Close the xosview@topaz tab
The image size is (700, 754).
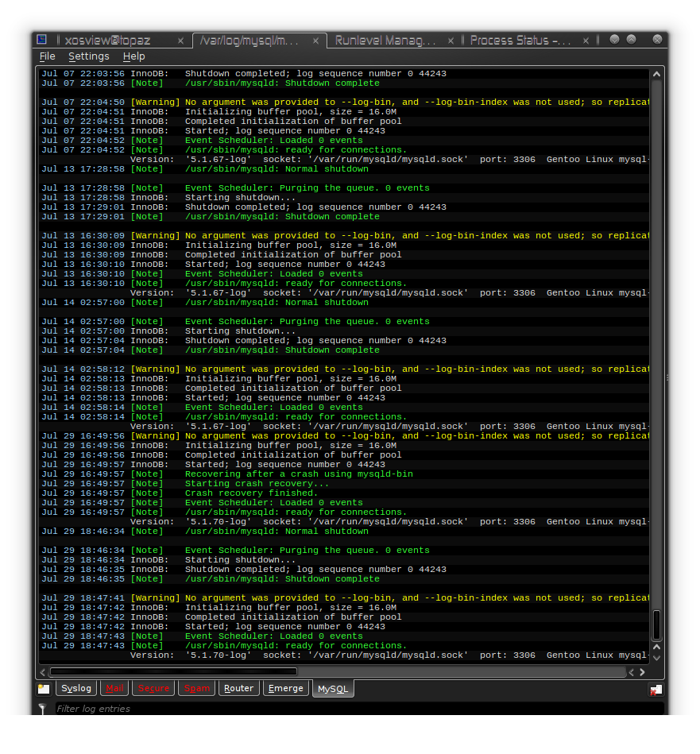(x=181, y=41)
